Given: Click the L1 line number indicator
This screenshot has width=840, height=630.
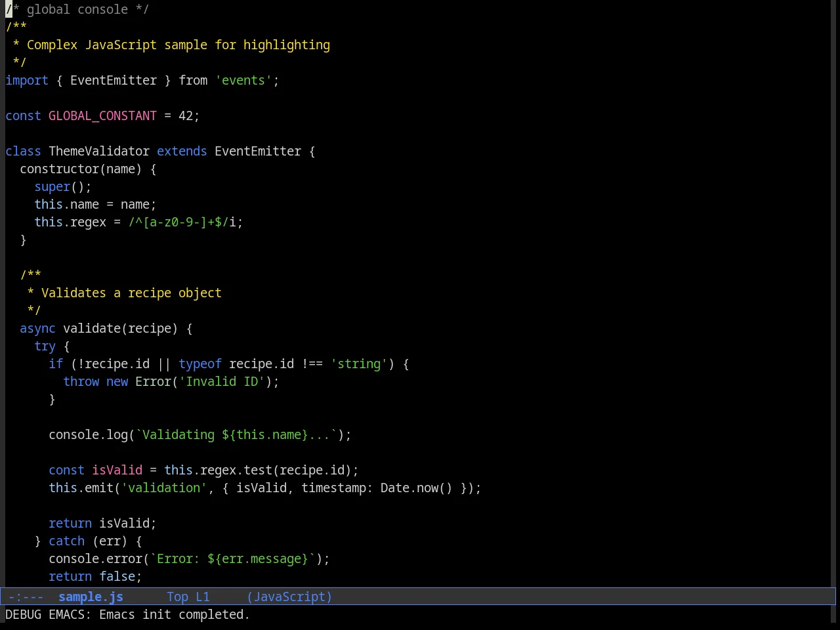Looking at the screenshot, I should click(x=203, y=597).
